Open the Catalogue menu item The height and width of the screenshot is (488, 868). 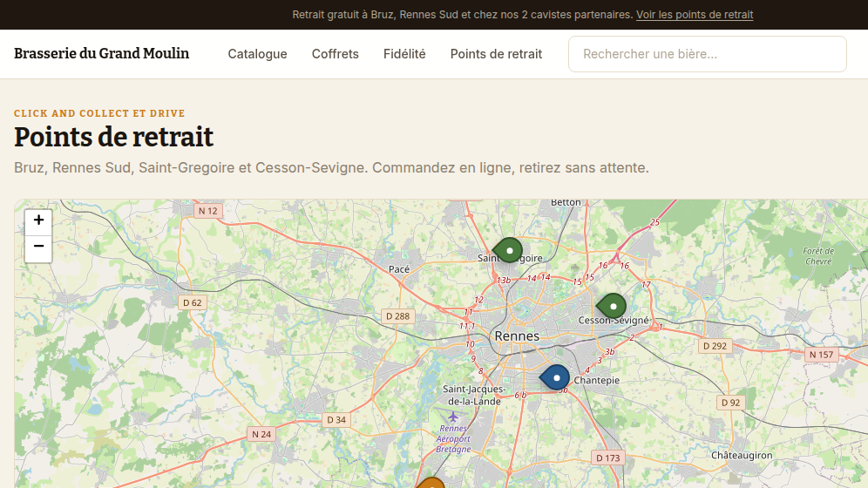(257, 54)
